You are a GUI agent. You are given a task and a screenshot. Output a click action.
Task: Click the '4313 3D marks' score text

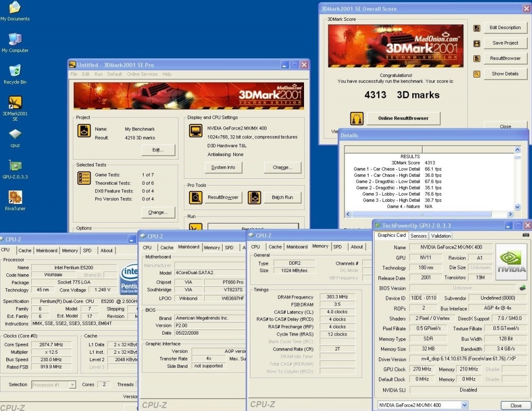point(402,95)
